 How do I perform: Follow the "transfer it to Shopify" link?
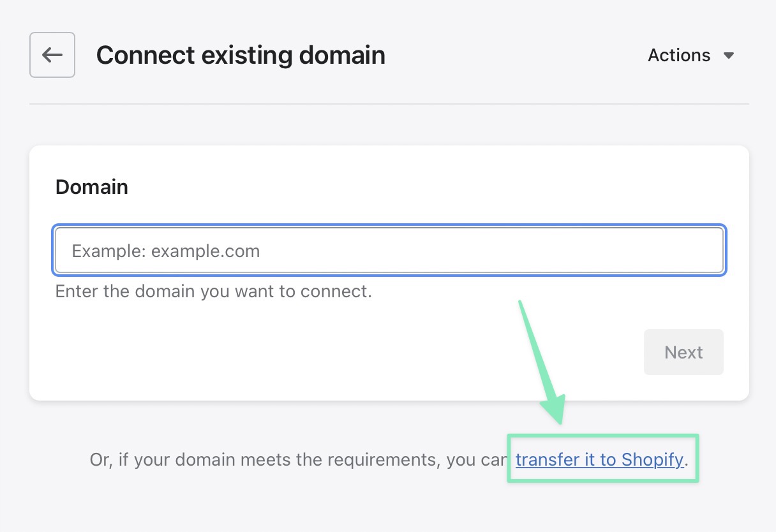599,459
